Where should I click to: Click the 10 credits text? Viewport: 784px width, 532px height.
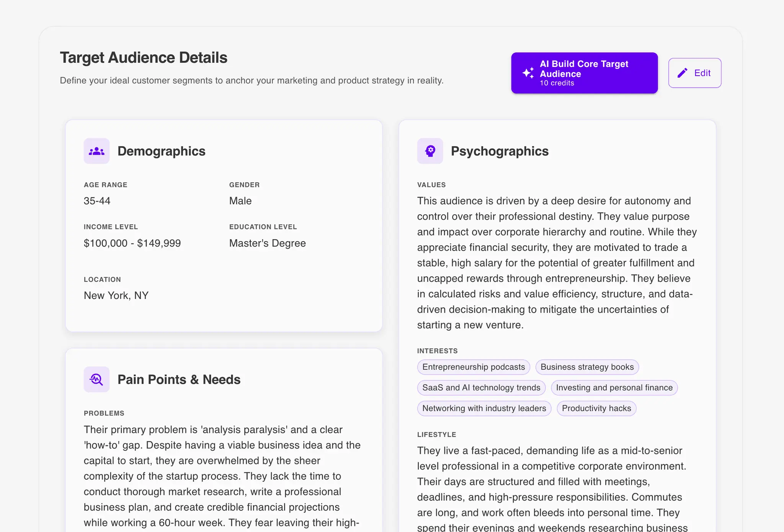pyautogui.click(x=557, y=83)
